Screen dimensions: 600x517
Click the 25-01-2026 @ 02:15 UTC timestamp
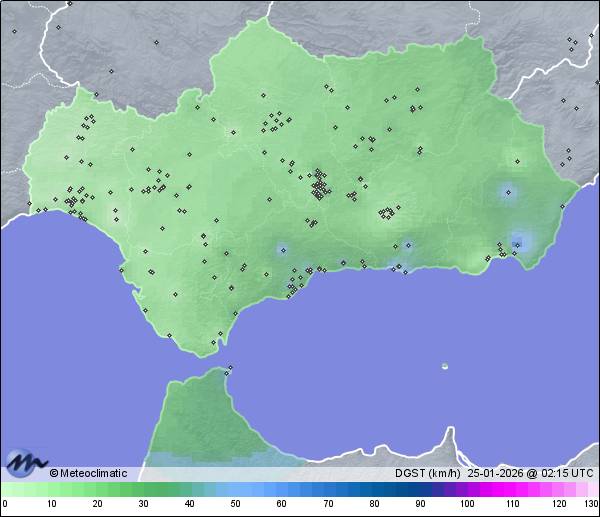point(528,473)
